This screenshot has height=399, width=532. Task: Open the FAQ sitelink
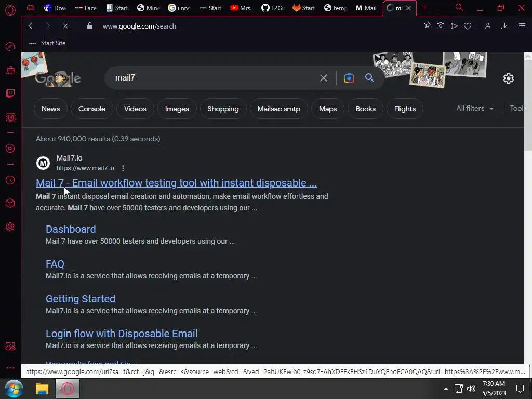coord(55,264)
